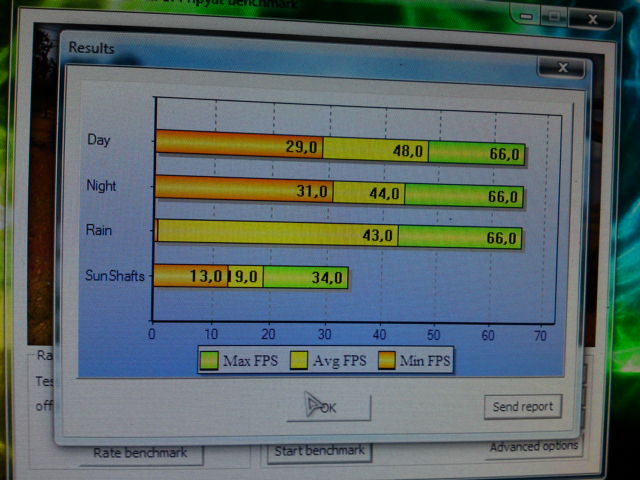Image resolution: width=640 pixels, height=480 pixels.
Task: Click the Night row label
Action: 101,186
